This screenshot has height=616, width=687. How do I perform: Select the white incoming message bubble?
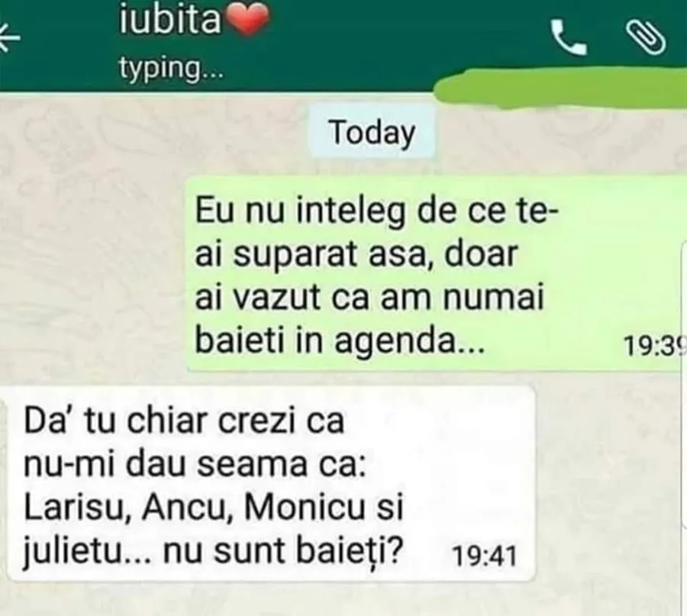(x=271, y=484)
